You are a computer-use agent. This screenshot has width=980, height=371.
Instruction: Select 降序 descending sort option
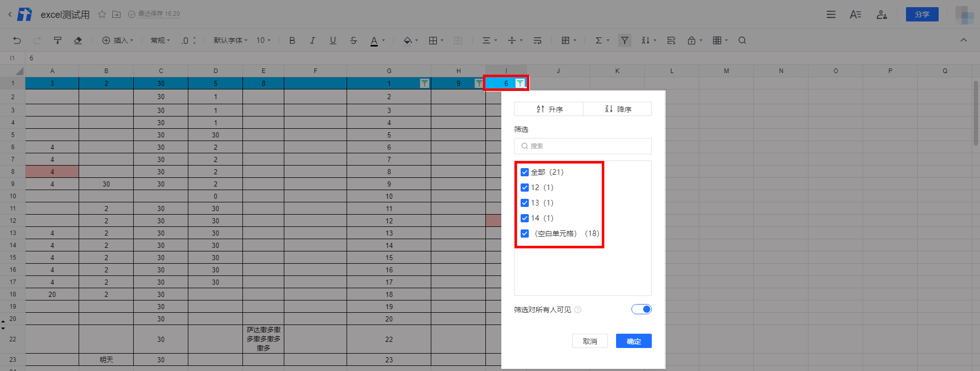click(618, 109)
